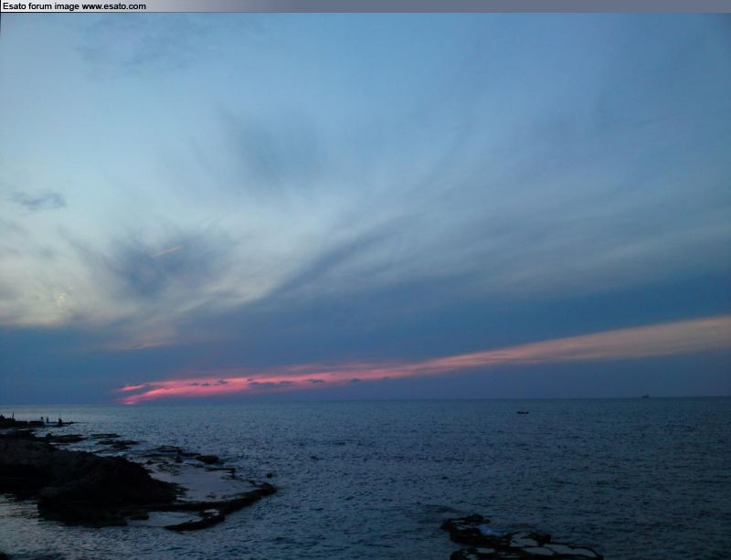731x560 pixels.
Task: Click the 'Esato forum image www.esato.com' caption
Action: point(74,6)
